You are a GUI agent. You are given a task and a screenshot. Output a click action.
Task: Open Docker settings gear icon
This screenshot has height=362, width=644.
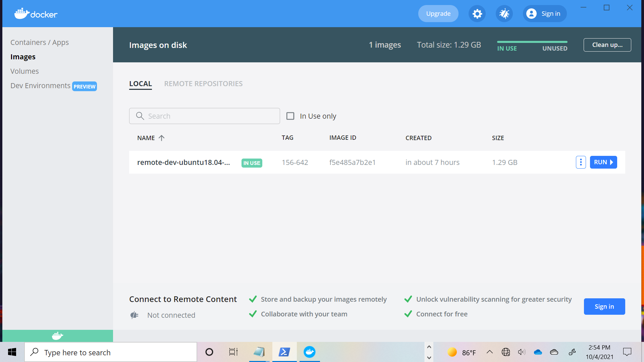(477, 14)
